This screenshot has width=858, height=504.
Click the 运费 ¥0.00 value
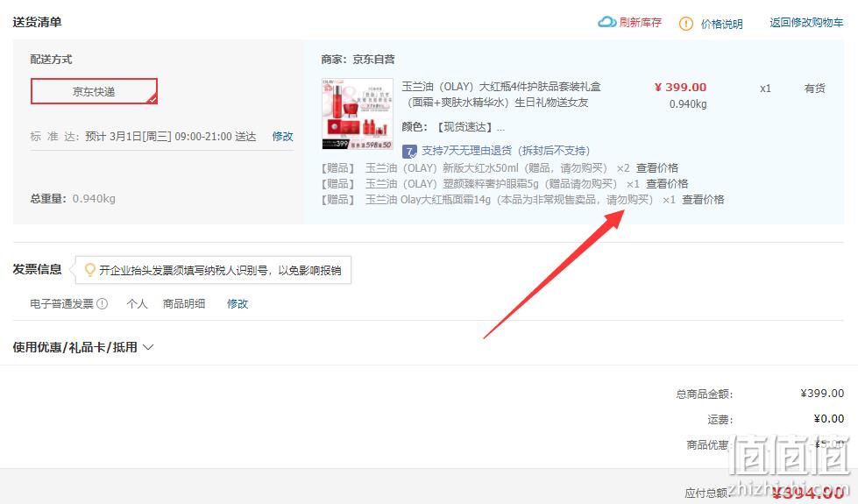[829, 419]
